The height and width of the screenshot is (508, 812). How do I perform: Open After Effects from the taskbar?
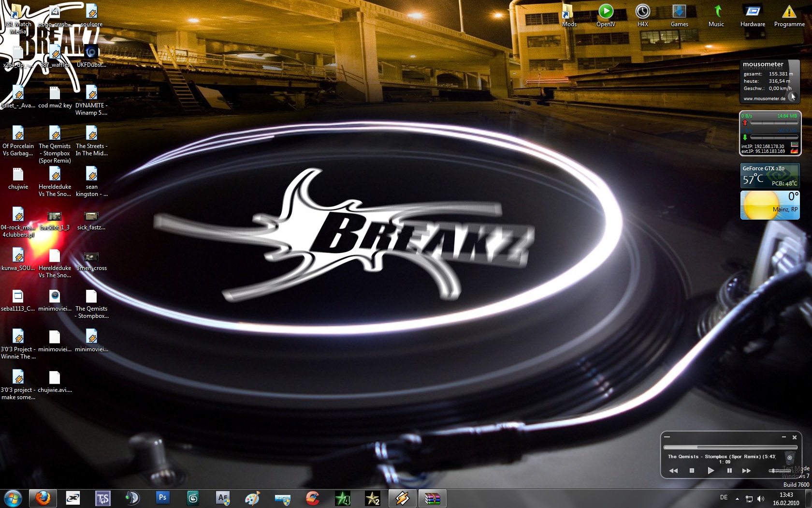pyautogui.click(x=223, y=498)
